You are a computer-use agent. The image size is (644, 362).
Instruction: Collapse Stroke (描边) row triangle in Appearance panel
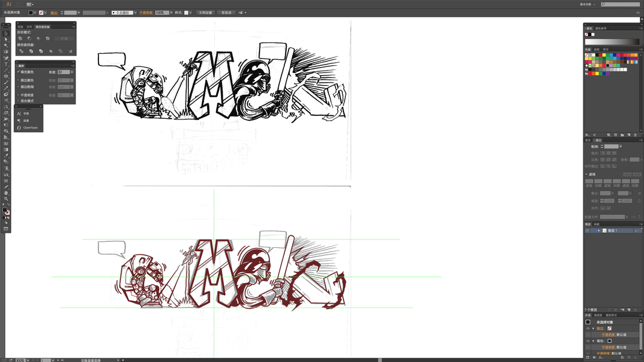pos(593,328)
